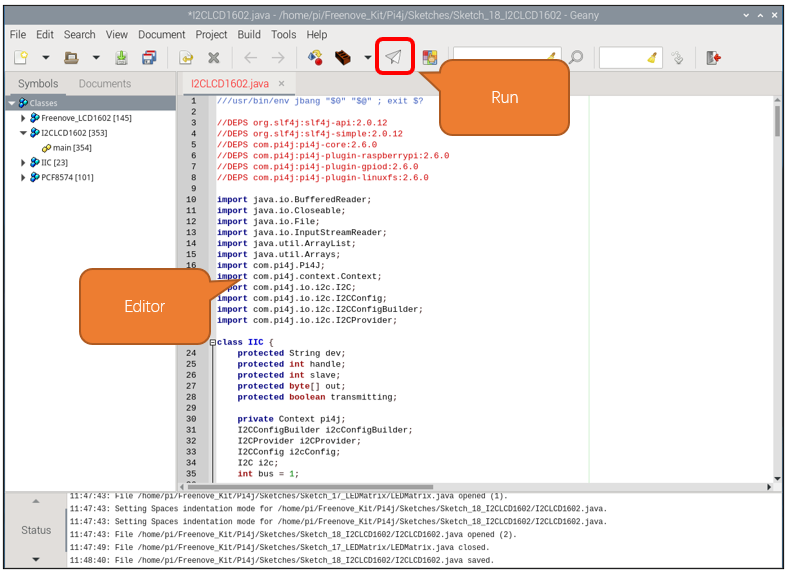Viewport: 789px width, 574px height.
Task: Click the Save all files icon
Action: tap(149, 57)
